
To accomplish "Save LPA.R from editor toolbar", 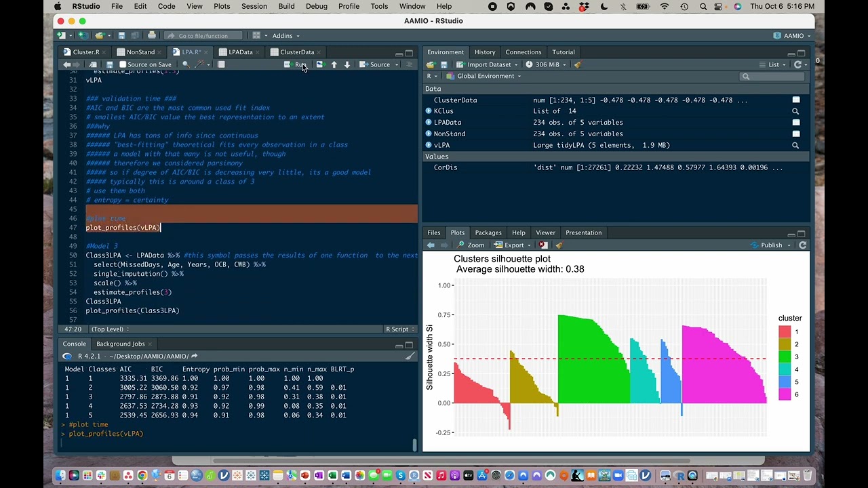I will tap(109, 64).
